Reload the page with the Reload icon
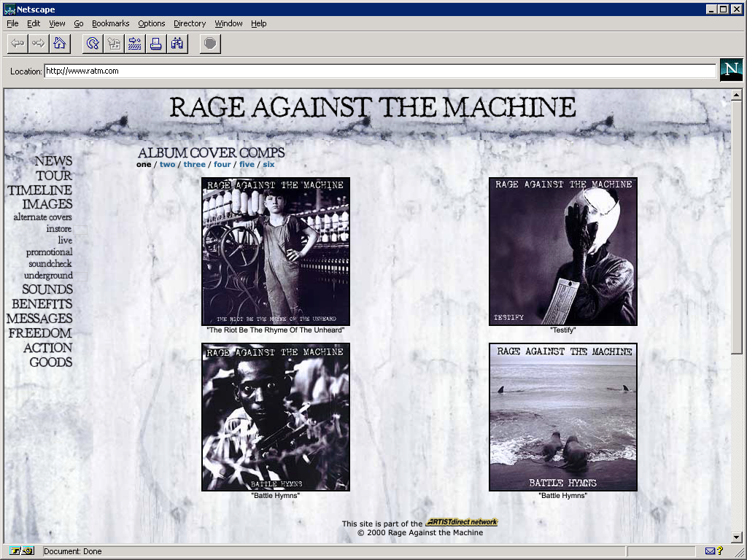 pos(93,44)
